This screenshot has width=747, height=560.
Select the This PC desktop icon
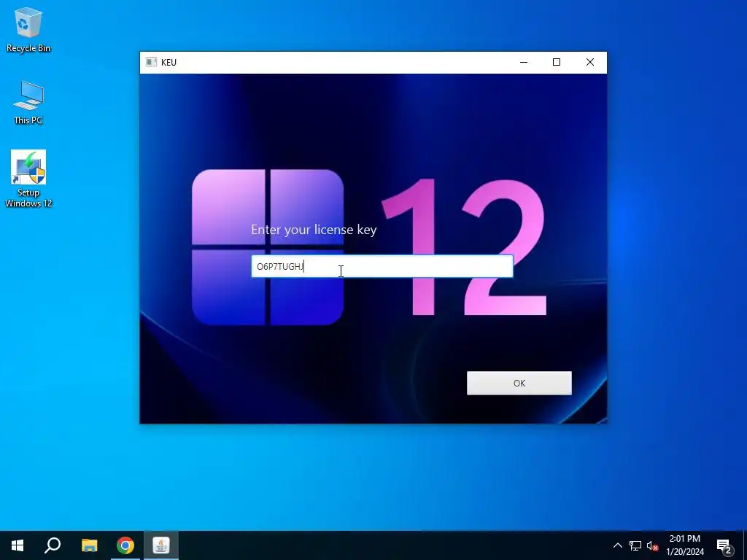(x=28, y=102)
